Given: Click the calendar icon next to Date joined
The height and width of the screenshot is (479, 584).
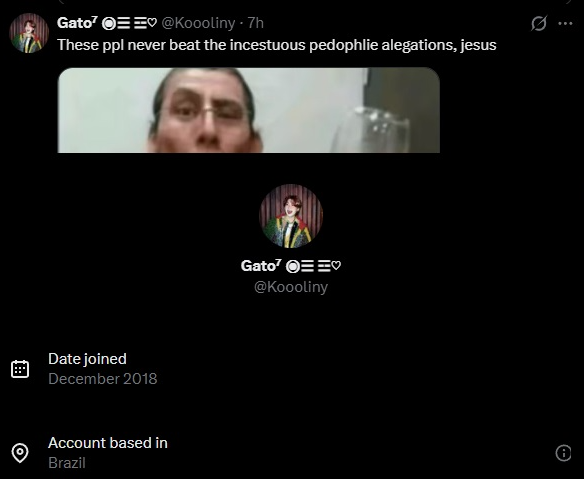Looking at the screenshot, I should point(20,369).
